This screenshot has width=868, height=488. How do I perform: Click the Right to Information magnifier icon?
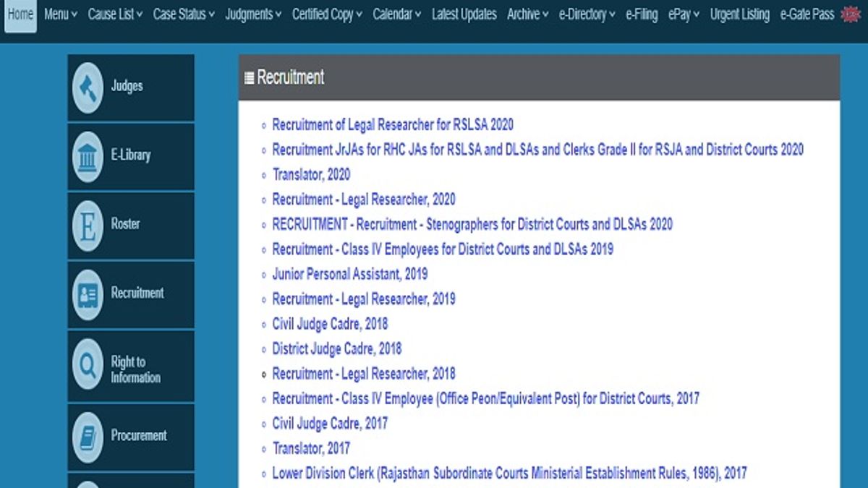coord(88,364)
